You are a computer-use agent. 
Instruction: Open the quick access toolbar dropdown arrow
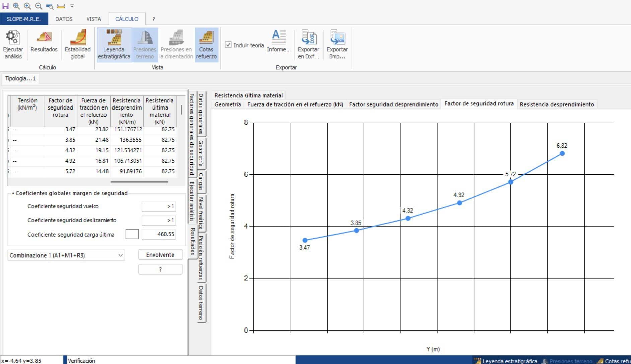coord(72,6)
